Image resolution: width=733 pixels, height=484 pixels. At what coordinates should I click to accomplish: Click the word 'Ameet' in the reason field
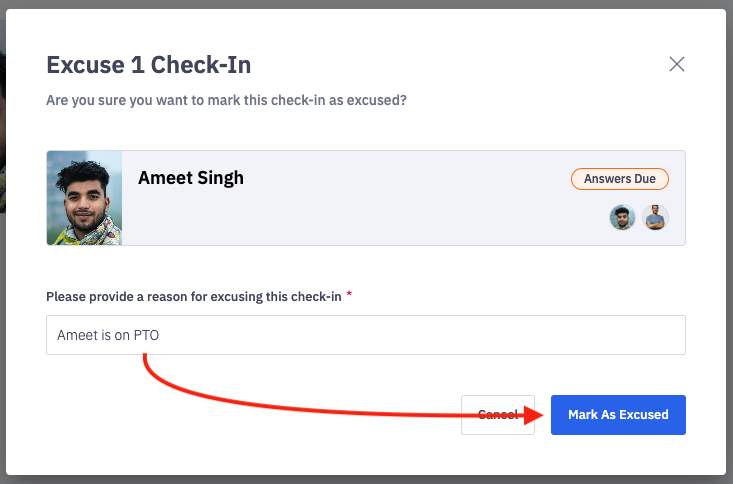77,336
